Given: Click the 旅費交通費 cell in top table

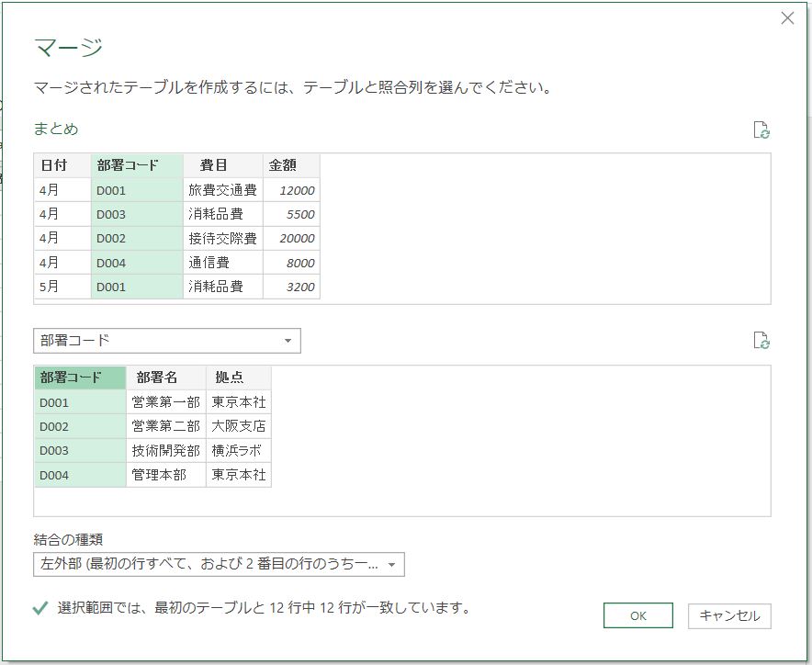Looking at the screenshot, I should [x=222, y=190].
